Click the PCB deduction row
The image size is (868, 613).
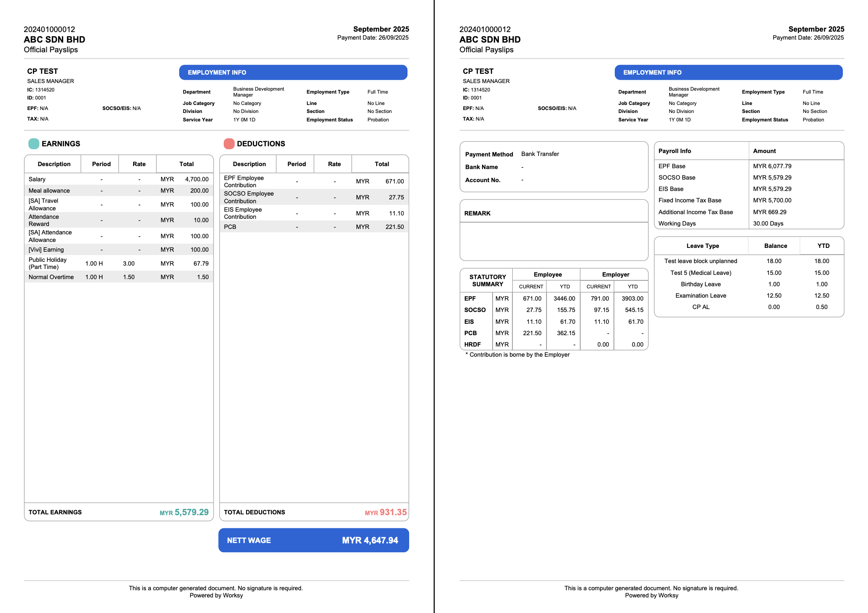313,227
